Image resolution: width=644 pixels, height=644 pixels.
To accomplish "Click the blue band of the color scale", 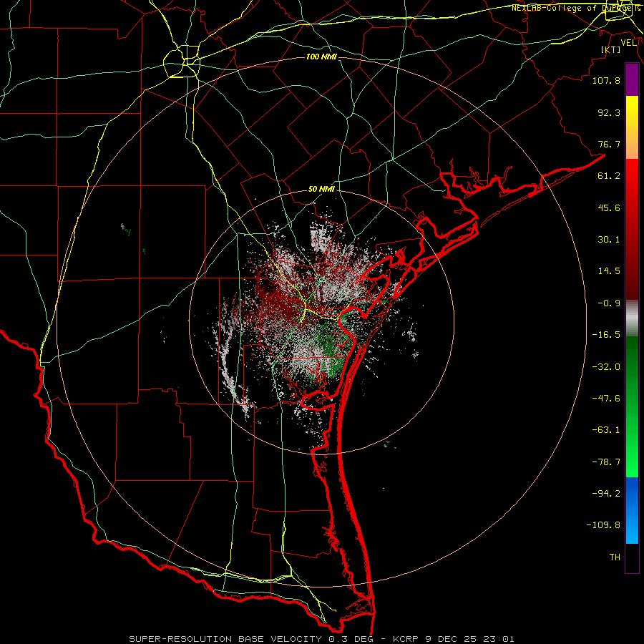I will 632,510.
